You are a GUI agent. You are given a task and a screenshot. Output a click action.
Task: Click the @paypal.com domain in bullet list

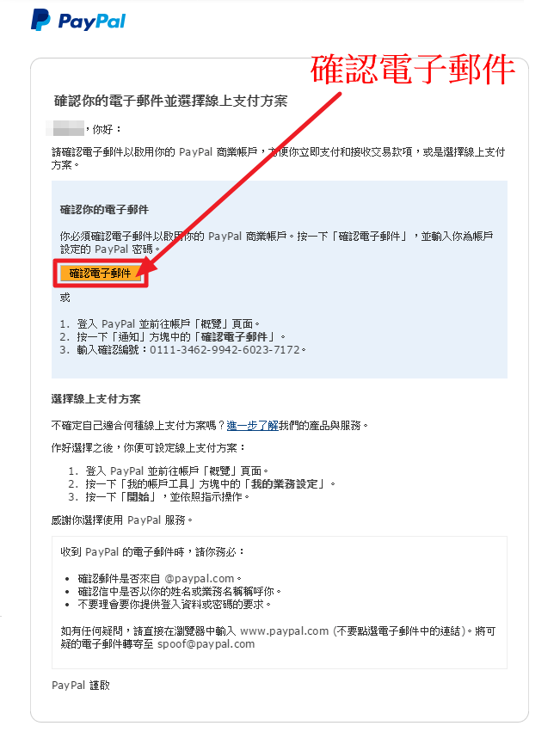click(x=200, y=579)
